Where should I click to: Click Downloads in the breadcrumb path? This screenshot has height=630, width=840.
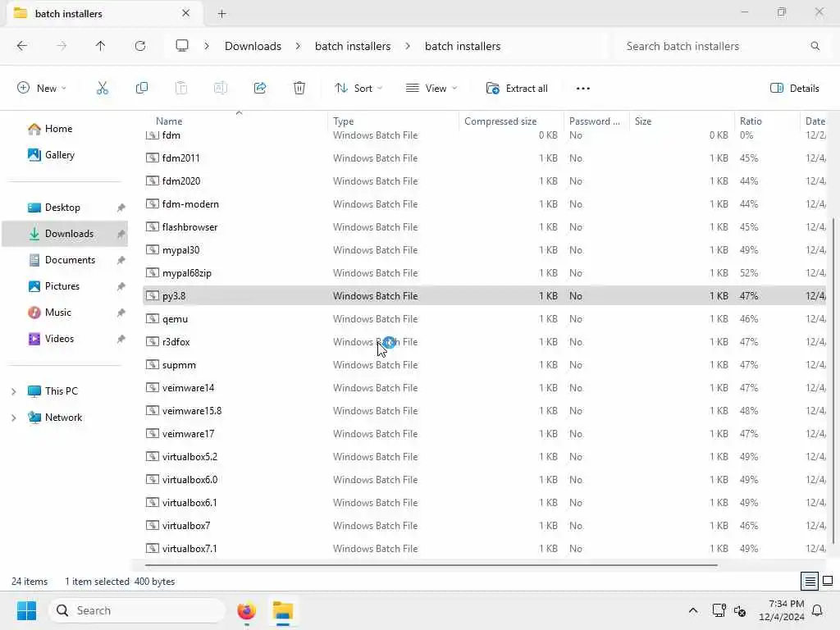[x=253, y=46]
